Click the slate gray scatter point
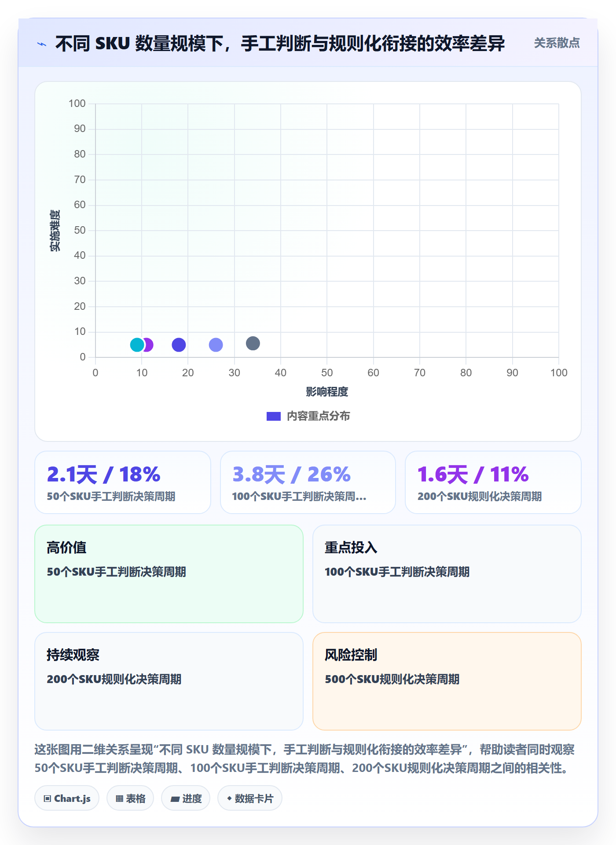The height and width of the screenshot is (845, 616). [253, 343]
